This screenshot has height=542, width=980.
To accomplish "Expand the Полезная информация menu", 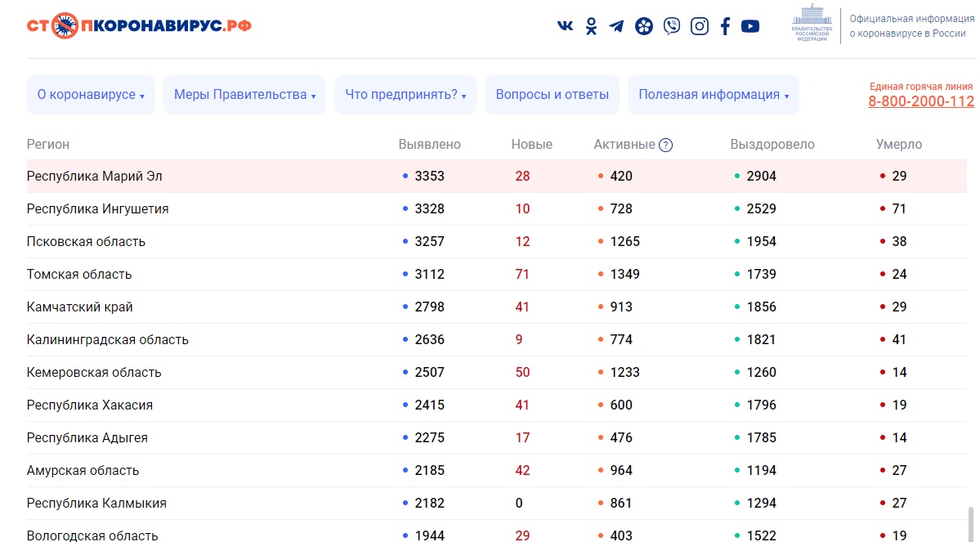I will pyautogui.click(x=714, y=95).
